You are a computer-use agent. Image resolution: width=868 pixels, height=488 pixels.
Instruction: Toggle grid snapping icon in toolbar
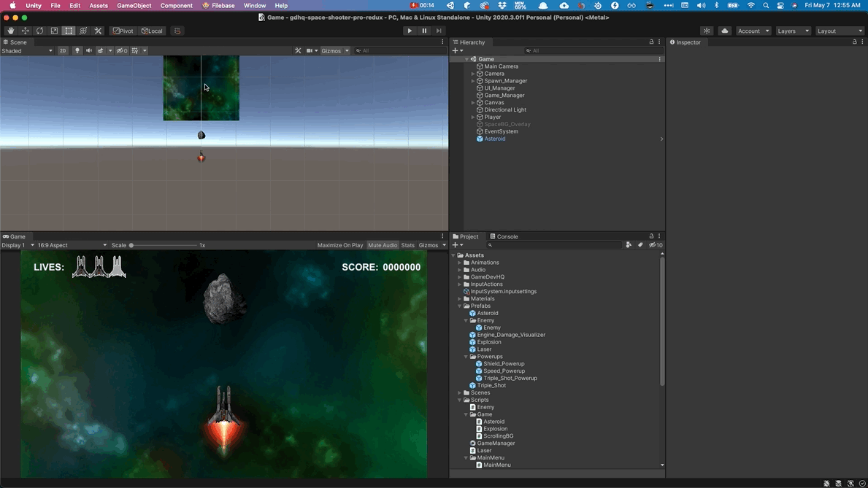(177, 31)
